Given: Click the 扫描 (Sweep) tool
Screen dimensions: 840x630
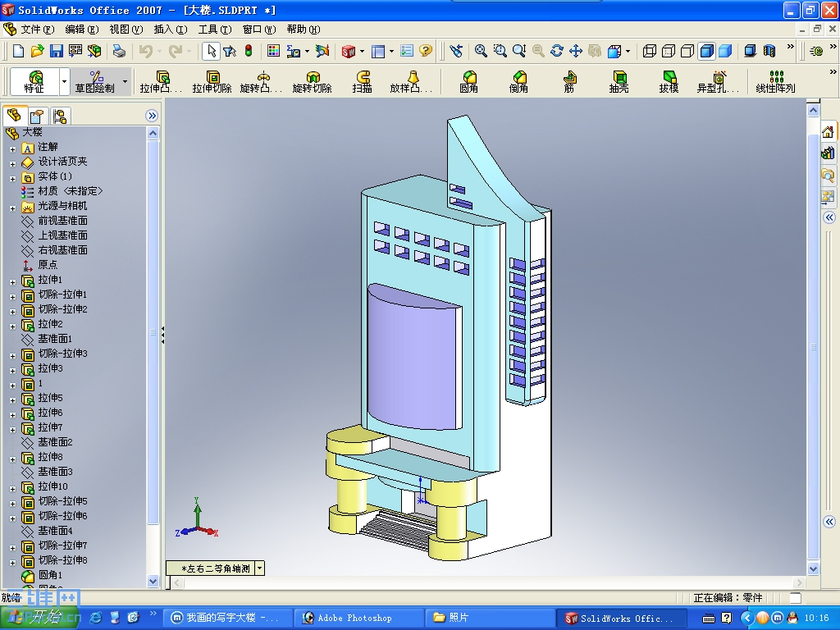Looking at the screenshot, I should pyautogui.click(x=362, y=82).
